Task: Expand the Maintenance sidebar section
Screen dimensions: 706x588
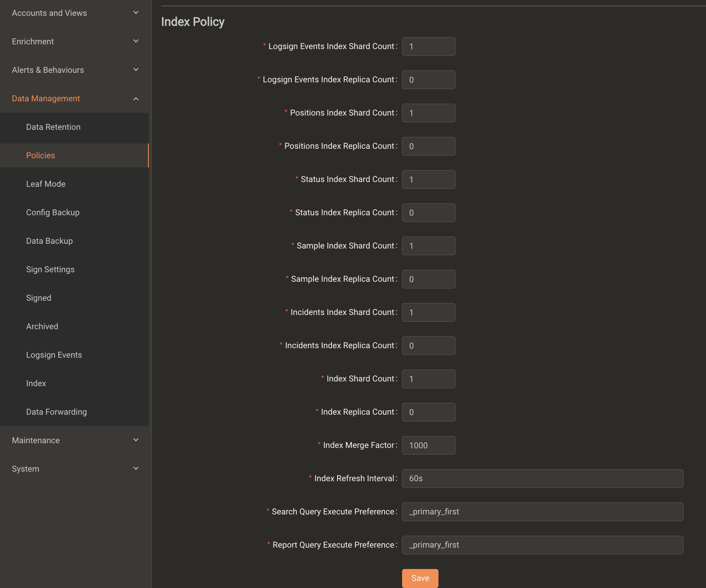Action: click(74, 440)
